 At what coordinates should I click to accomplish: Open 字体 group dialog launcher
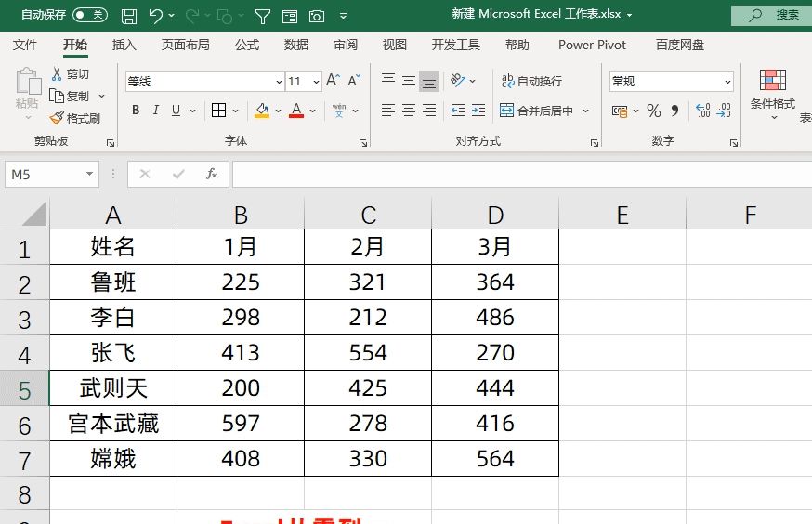[x=363, y=142]
